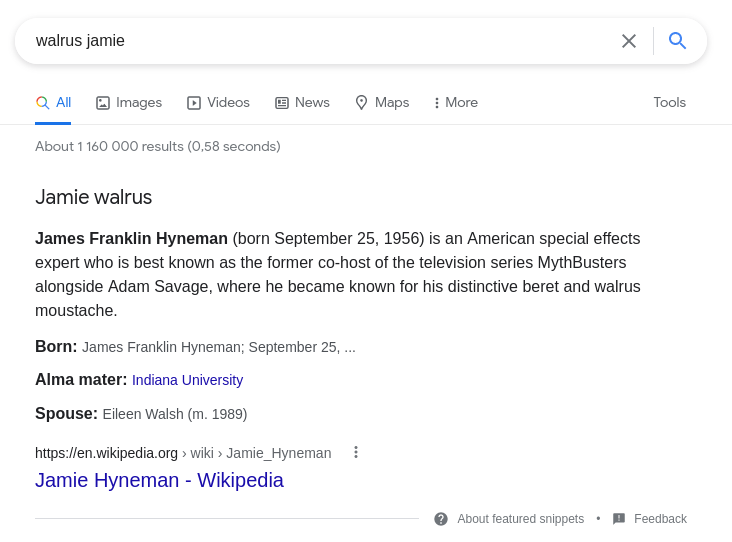Focus the search field containing walrus jamie
Image resolution: width=732 pixels, height=542 pixels.
(x=322, y=41)
